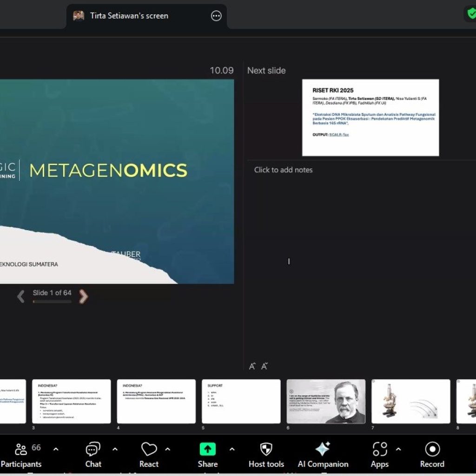The height and width of the screenshot is (476, 476).
Task: Select the SUPPORT slide thumbnail
Action: [241, 402]
